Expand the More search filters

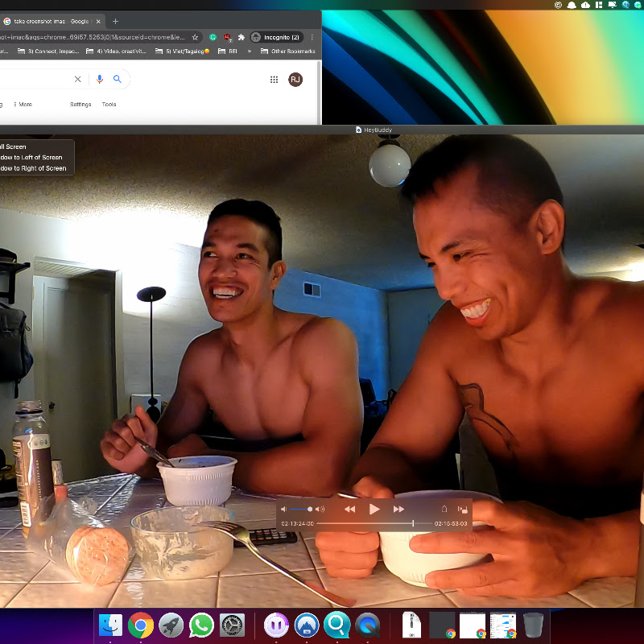pyautogui.click(x=23, y=105)
